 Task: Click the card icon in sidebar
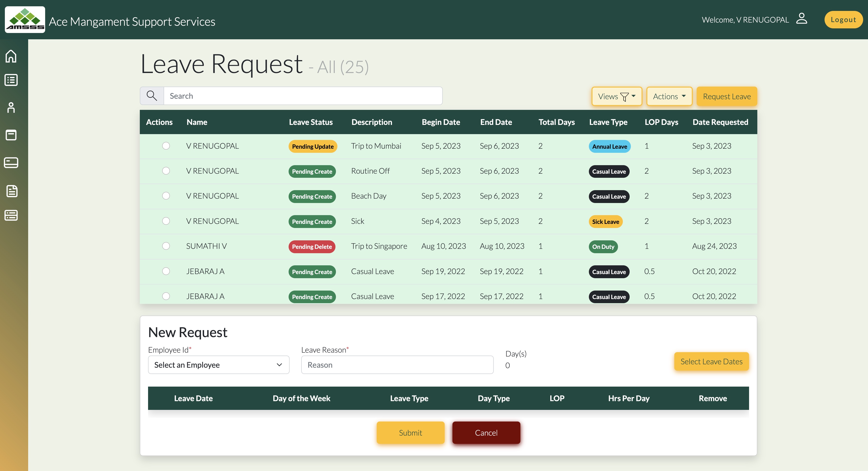[11, 162]
